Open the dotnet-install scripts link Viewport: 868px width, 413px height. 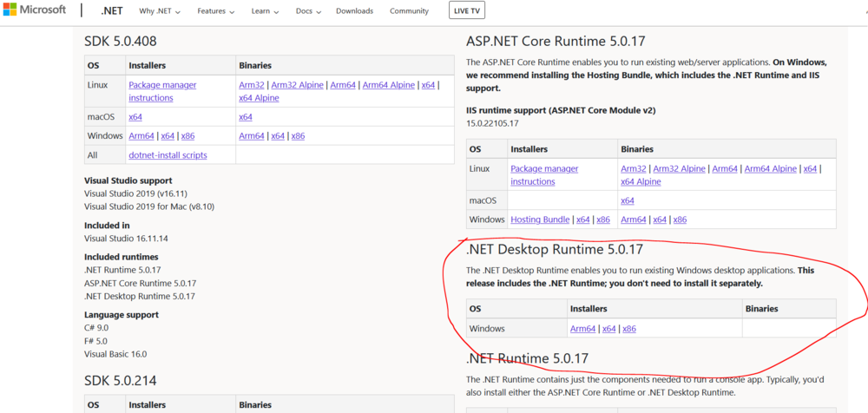(168, 155)
